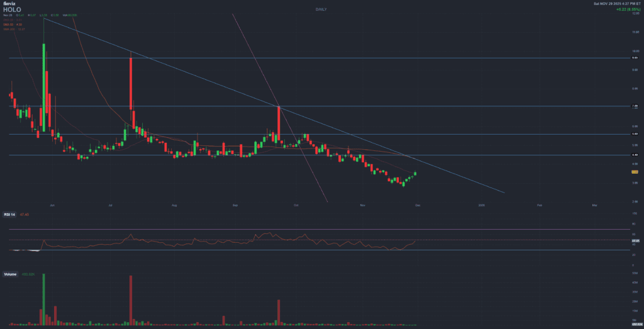Select the HOLO ticker symbol

12,9
